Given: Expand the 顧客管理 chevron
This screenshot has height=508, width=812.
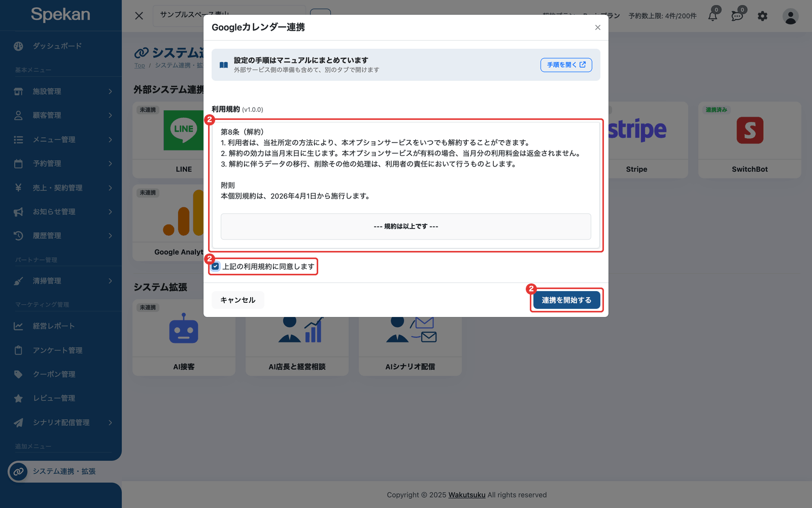Looking at the screenshot, I should coord(110,115).
